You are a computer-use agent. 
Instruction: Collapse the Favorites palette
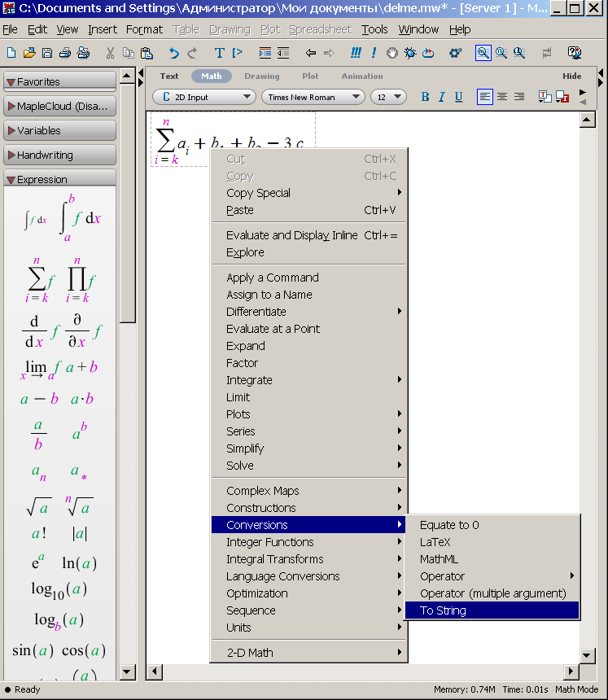(x=59, y=81)
